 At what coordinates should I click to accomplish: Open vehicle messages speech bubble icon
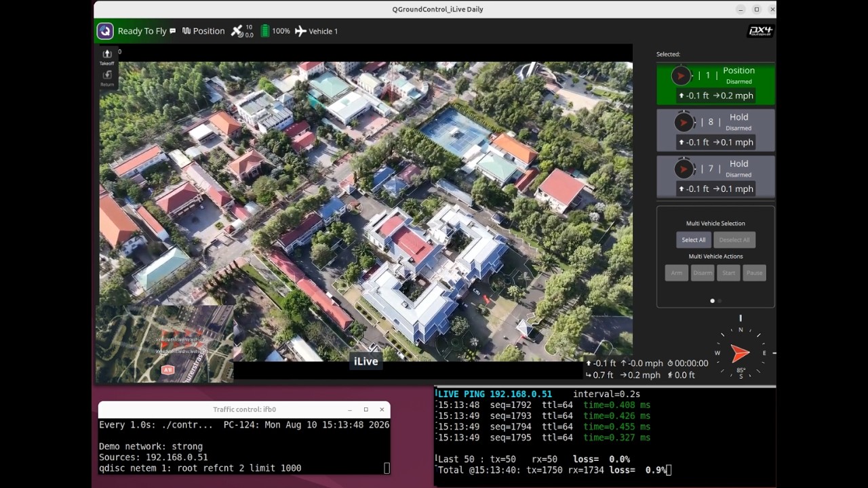(x=173, y=31)
